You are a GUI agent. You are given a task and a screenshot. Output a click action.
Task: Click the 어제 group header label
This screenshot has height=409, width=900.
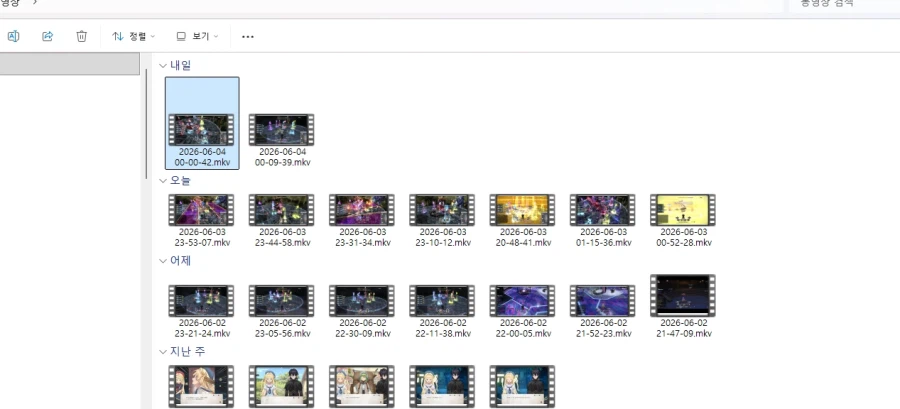(181, 260)
